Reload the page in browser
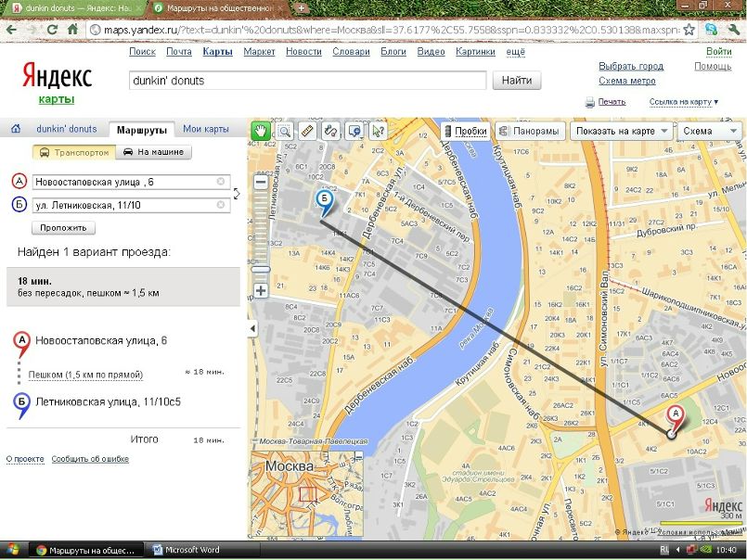This screenshot has width=747, height=560. pyautogui.click(x=52, y=30)
